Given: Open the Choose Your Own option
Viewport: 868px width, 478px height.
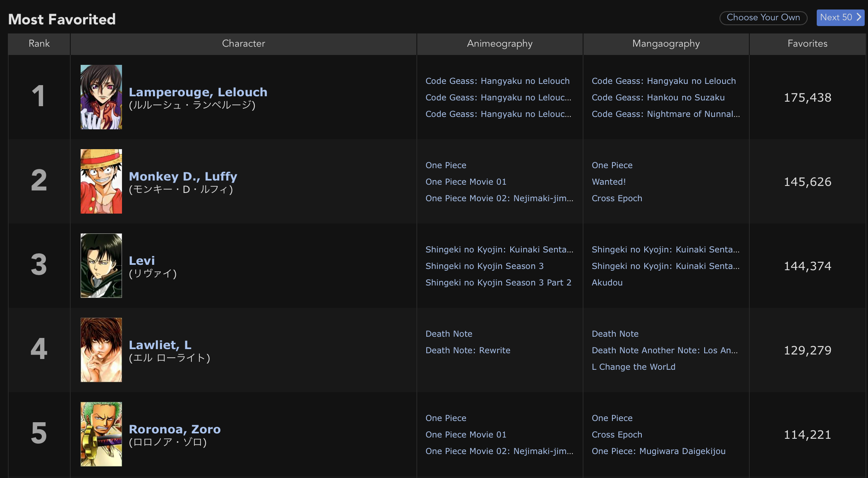Looking at the screenshot, I should click(763, 18).
